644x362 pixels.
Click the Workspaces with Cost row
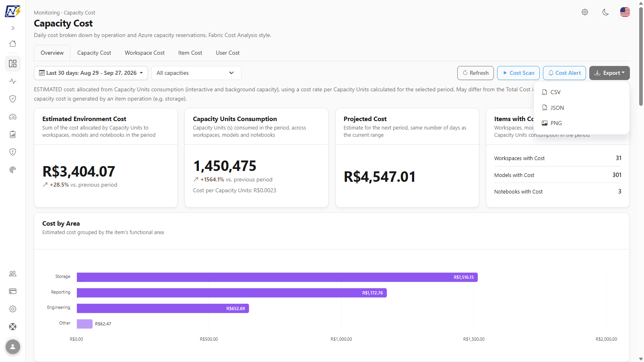[x=558, y=158]
